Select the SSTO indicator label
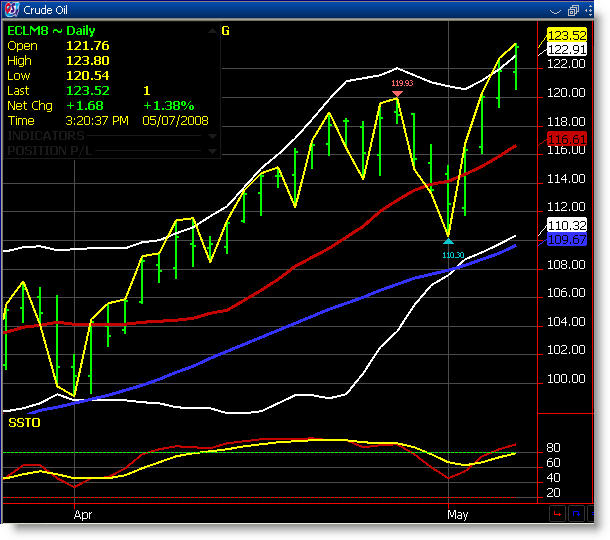The height and width of the screenshot is (540, 610). coord(24,423)
